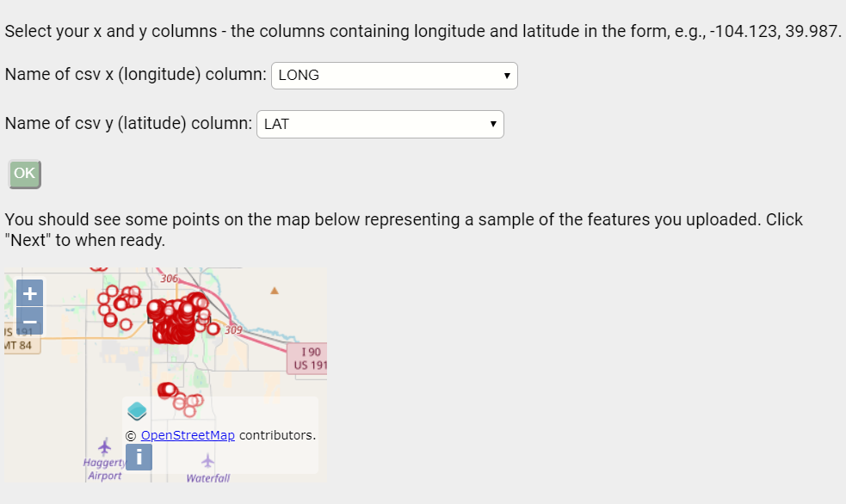Click the Haggerty Airport airplane icon
846x504 pixels.
click(x=105, y=448)
